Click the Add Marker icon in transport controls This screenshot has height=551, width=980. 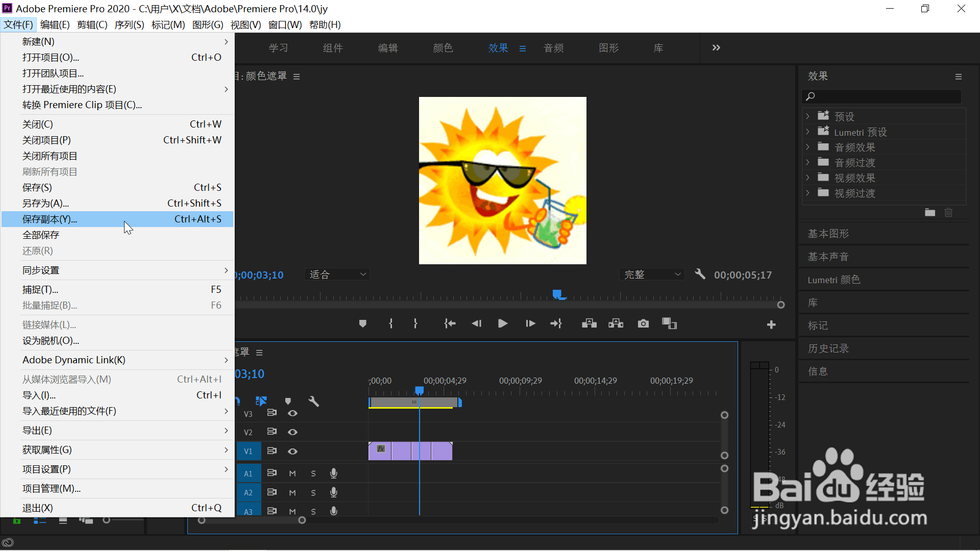[x=363, y=323]
